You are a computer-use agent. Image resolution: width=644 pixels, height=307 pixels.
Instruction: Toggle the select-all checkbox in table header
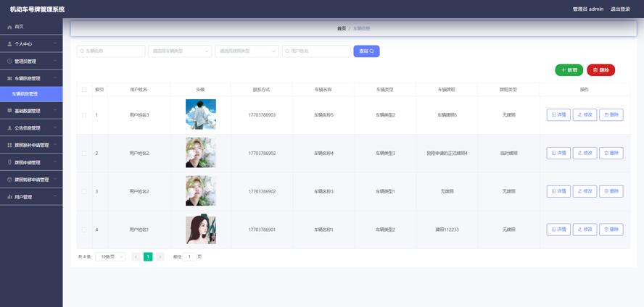(x=84, y=90)
